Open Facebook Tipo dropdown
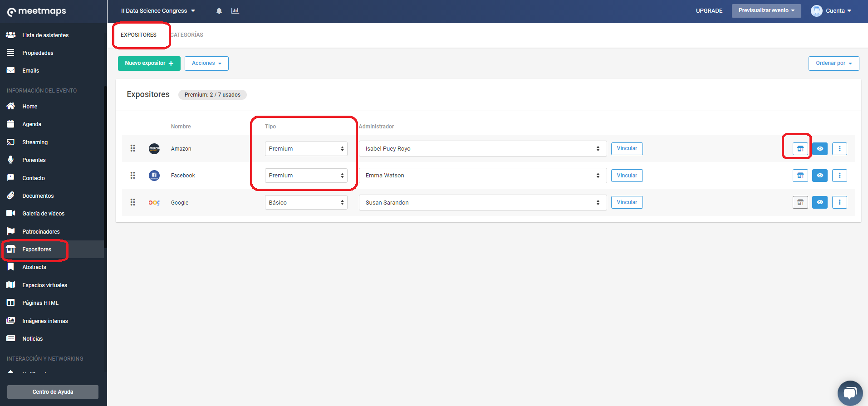Viewport: 868px width, 406px height. coord(306,176)
